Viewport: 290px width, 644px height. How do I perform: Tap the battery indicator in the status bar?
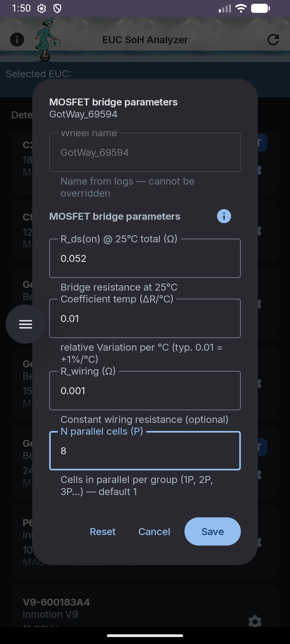coord(260,8)
